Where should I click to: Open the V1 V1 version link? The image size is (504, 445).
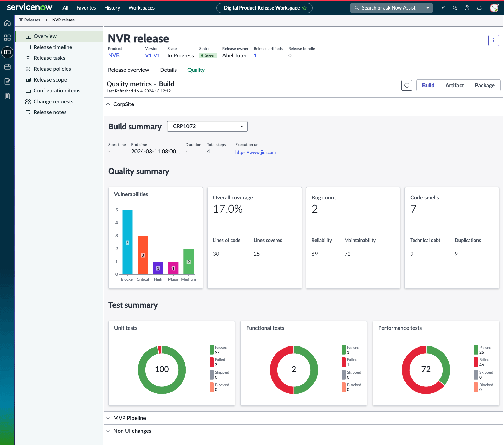pyautogui.click(x=152, y=55)
